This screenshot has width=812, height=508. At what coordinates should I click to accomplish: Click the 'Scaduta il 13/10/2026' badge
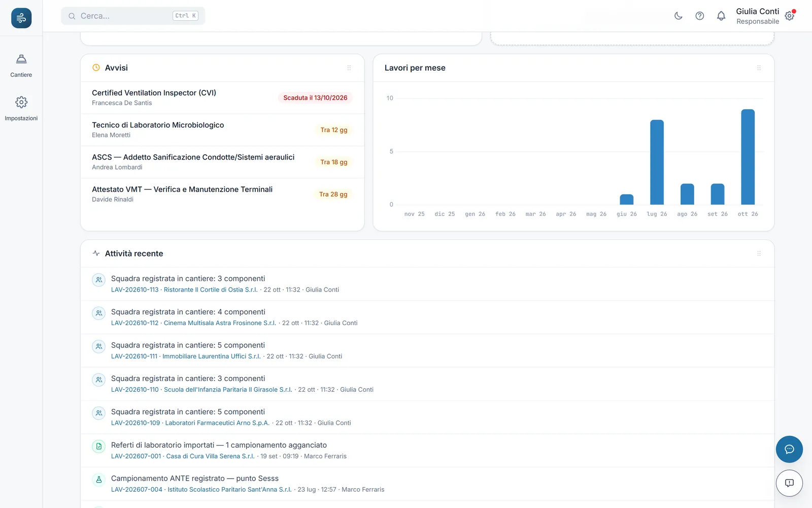[x=315, y=98]
